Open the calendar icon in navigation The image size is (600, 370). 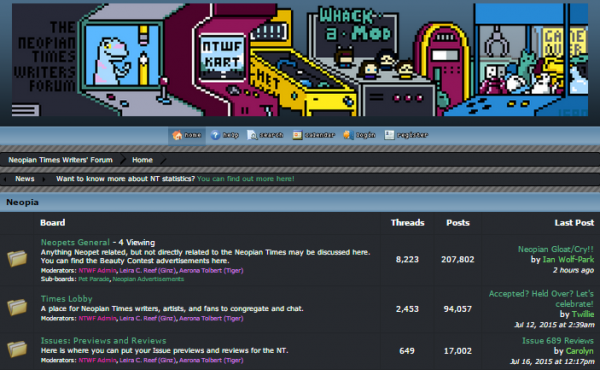(x=297, y=135)
